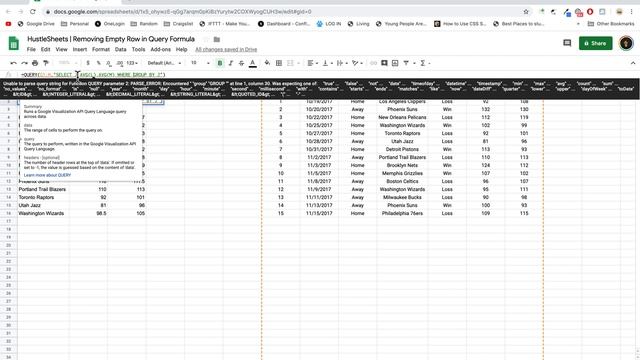Viewport: 640px width, 360px height.
Task: Open the zoom level dropdown
Action: coord(67,63)
